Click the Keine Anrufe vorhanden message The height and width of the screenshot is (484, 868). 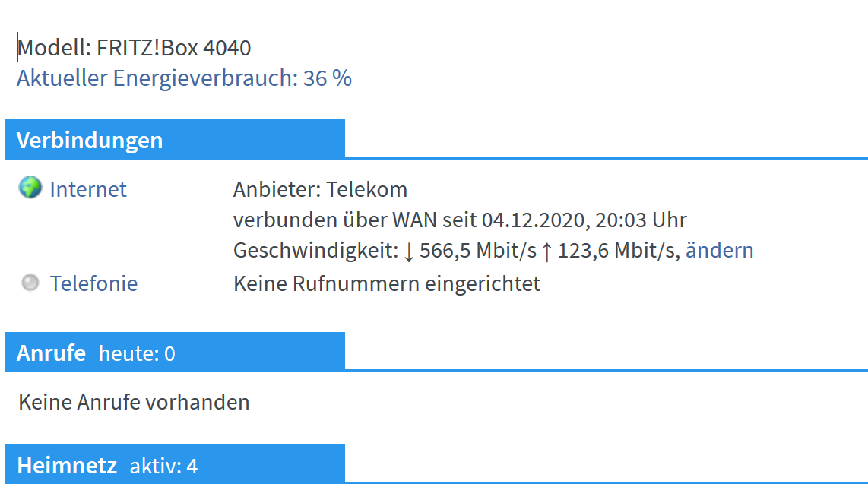[x=134, y=402]
